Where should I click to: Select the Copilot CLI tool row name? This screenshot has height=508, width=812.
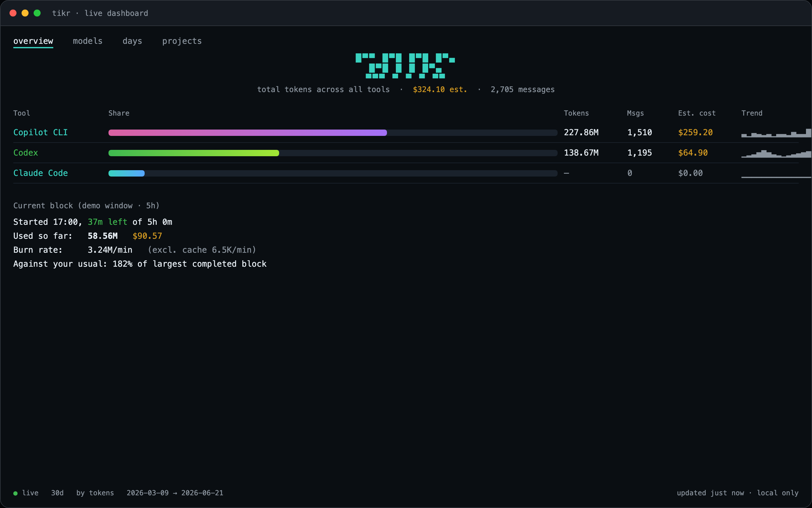point(40,132)
